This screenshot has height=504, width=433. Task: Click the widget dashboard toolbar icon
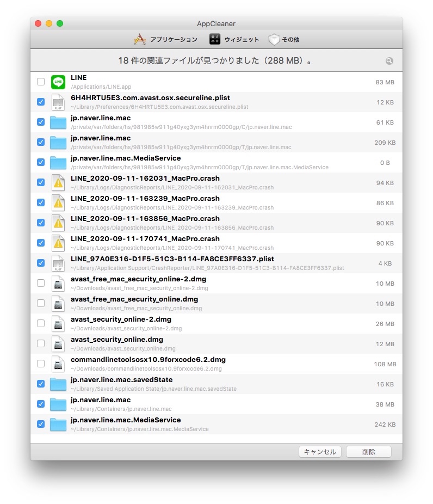point(215,39)
